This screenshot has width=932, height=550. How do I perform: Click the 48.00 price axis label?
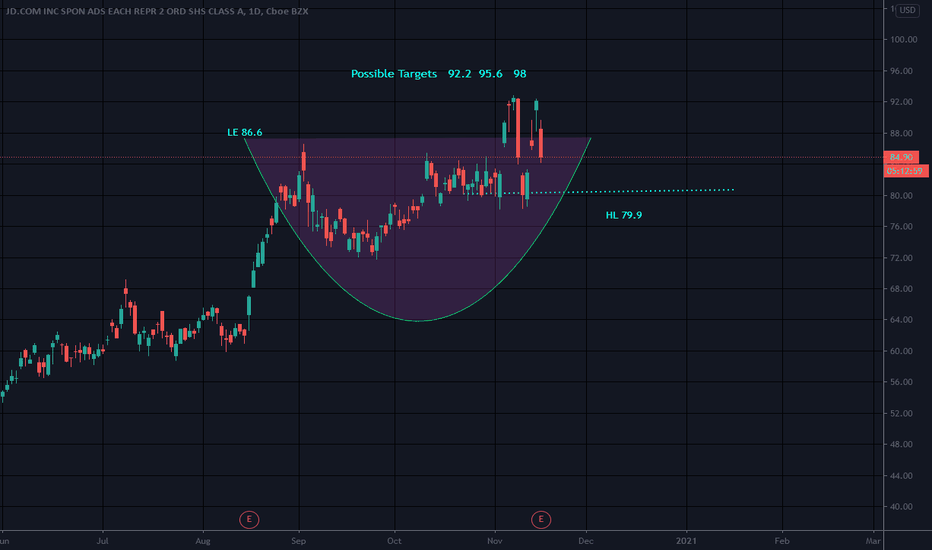pyautogui.click(x=901, y=445)
